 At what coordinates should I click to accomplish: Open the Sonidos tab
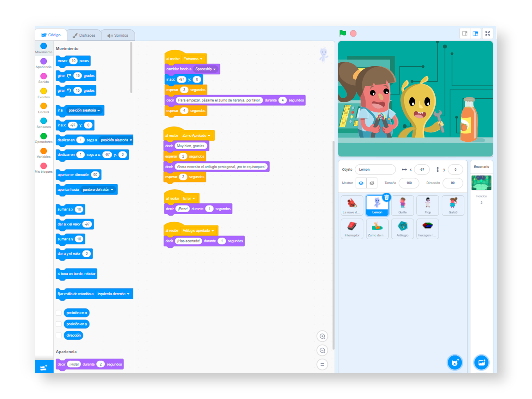(118, 35)
